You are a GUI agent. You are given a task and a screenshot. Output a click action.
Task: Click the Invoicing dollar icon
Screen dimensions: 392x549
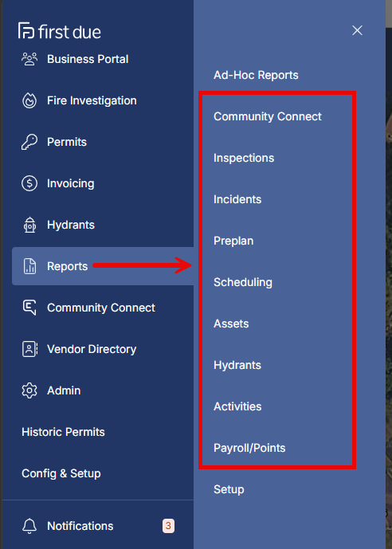coord(29,183)
